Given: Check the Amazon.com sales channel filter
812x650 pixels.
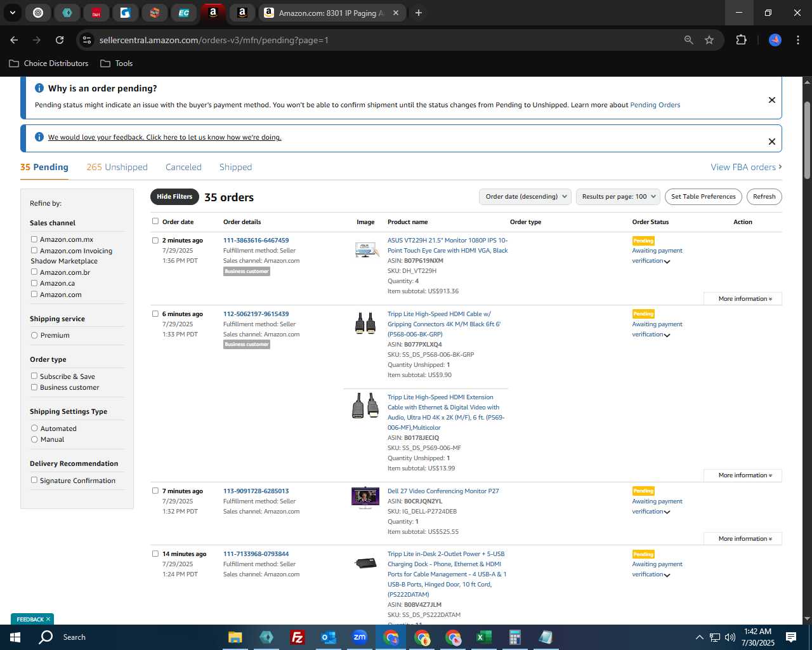Looking at the screenshot, I should point(34,294).
